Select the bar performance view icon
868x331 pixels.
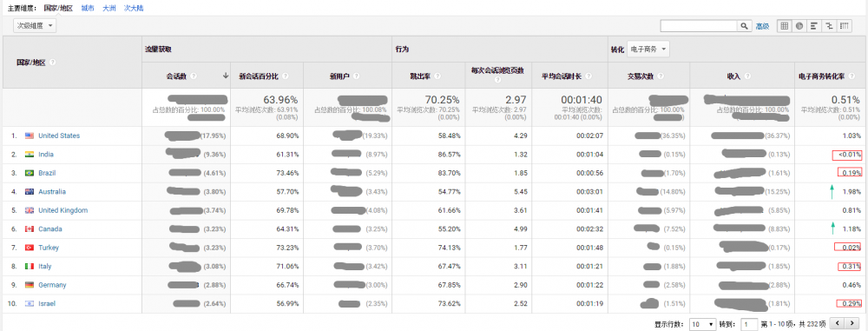[814, 26]
